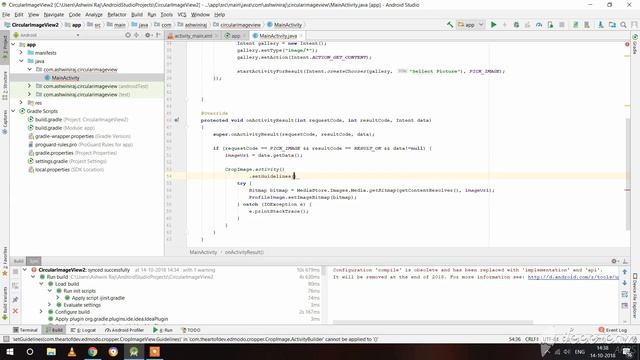This screenshot has height=360, width=640.
Task: Open the Logcat tool window
Action: (x=84, y=330)
